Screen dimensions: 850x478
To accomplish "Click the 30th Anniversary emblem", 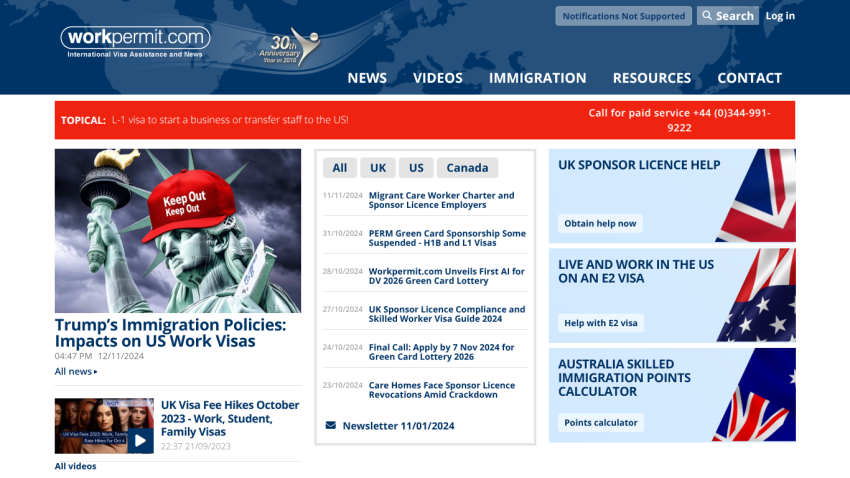I will coord(289,47).
